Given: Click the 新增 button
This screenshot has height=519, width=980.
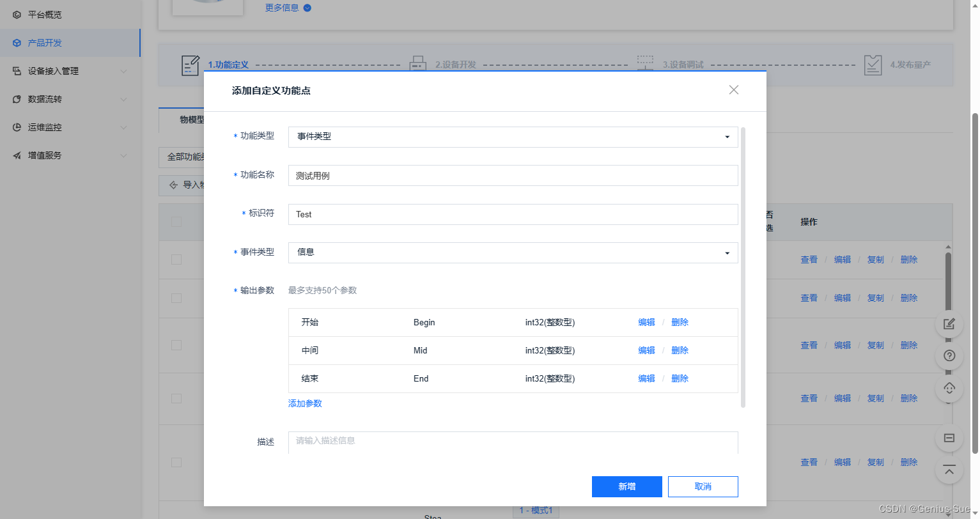Looking at the screenshot, I should click(x=627, y=486).
